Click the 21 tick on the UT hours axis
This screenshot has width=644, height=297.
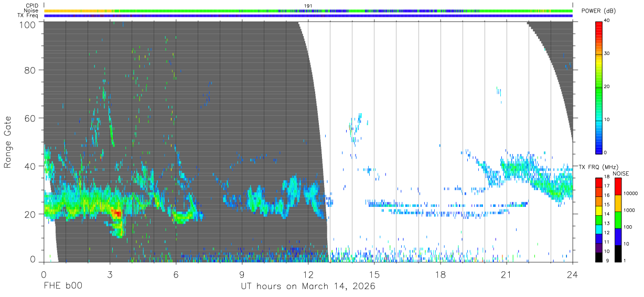(506, 274)
